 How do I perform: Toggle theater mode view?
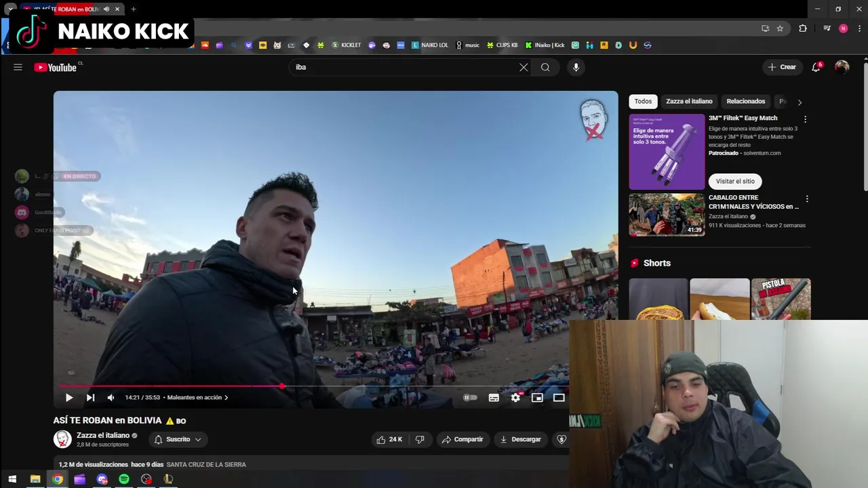(x=559, y=398)
